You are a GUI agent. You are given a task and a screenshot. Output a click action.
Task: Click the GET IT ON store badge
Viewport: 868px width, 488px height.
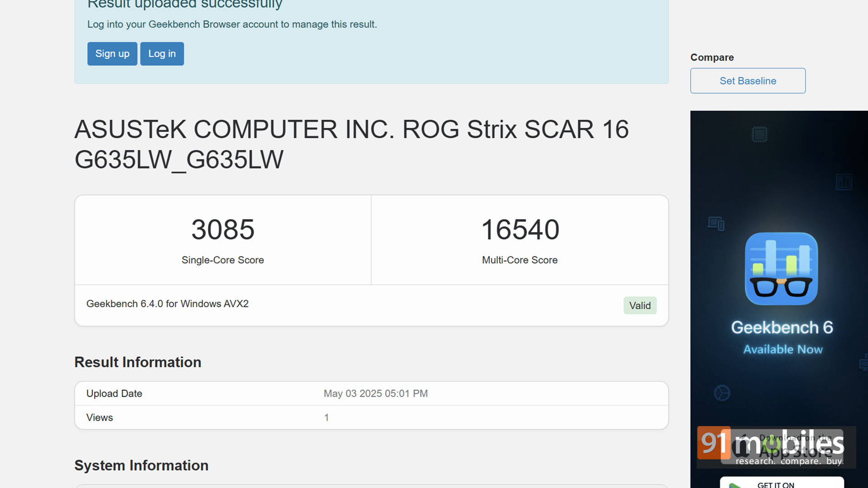(x=782, y=482)
